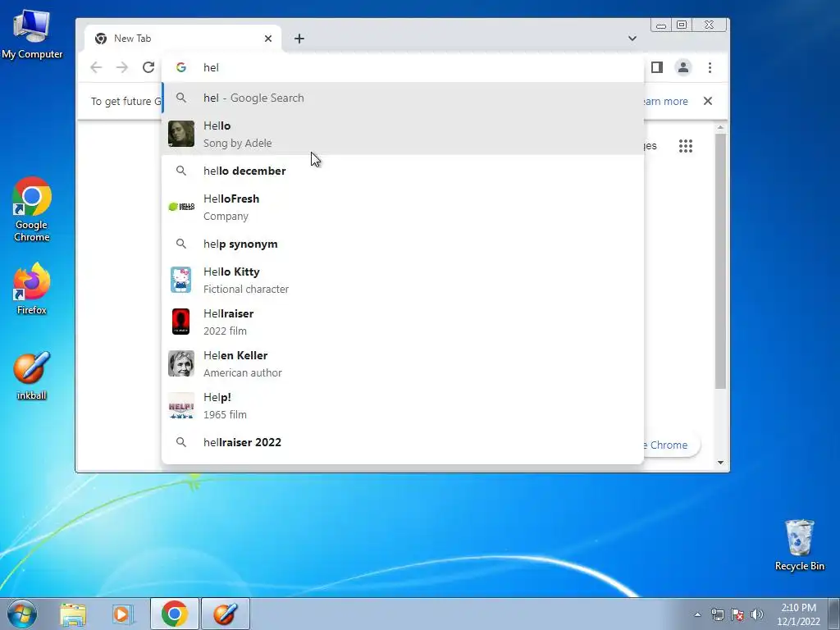Click search magnifier beside help synonym
The image size is (840, 630).
pyautogui.click(x=181, y=244)
